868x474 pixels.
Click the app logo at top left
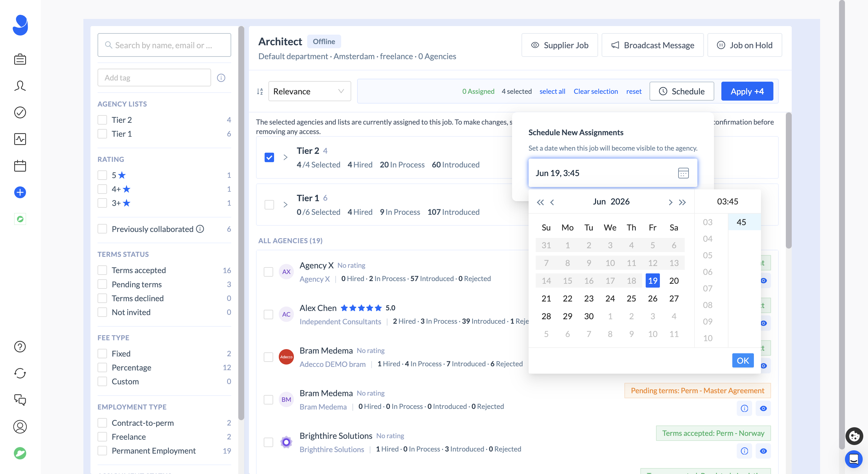click(x=20, y=25)
